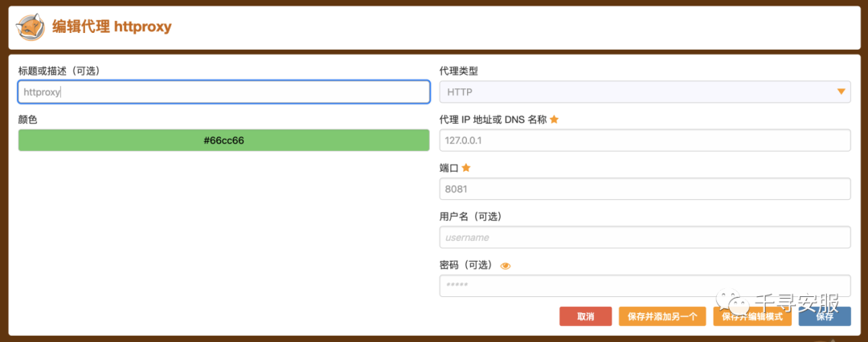This screenshot has width=868, height=342.
Task: Toggle password visibility eye icon
Action: click(x=505, y=267)
